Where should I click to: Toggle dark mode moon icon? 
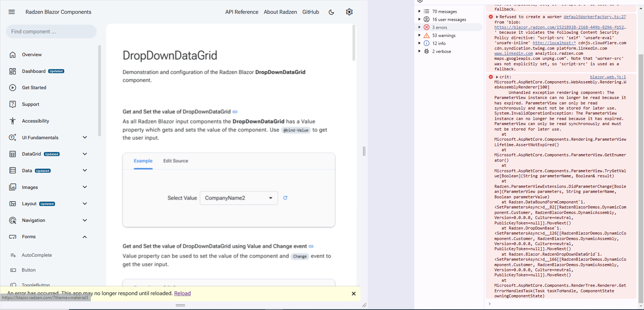tap(331, 12)
